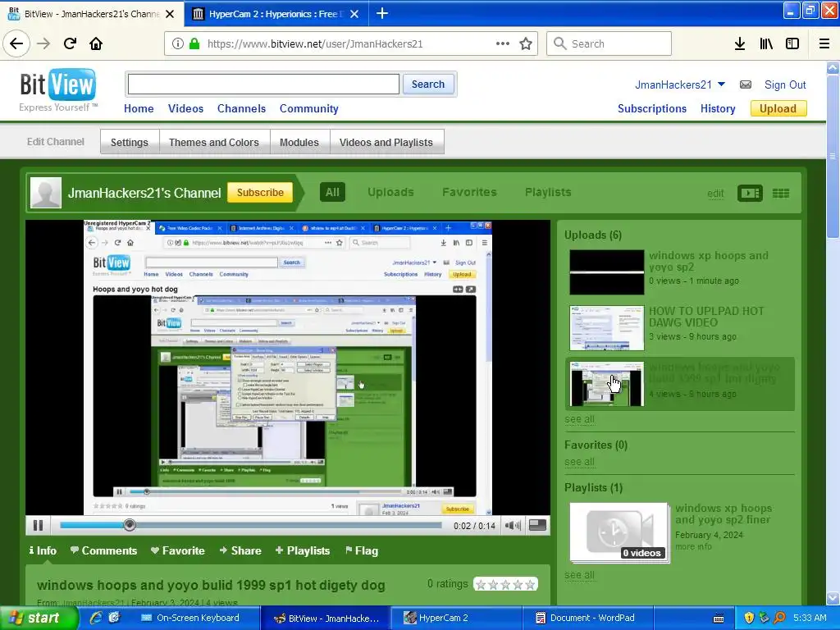Image resolution: width=840 pixels, height=630 pixels.
Task: Open the JmanHackers21 account dropdown arrow
Action: point(721,84)
